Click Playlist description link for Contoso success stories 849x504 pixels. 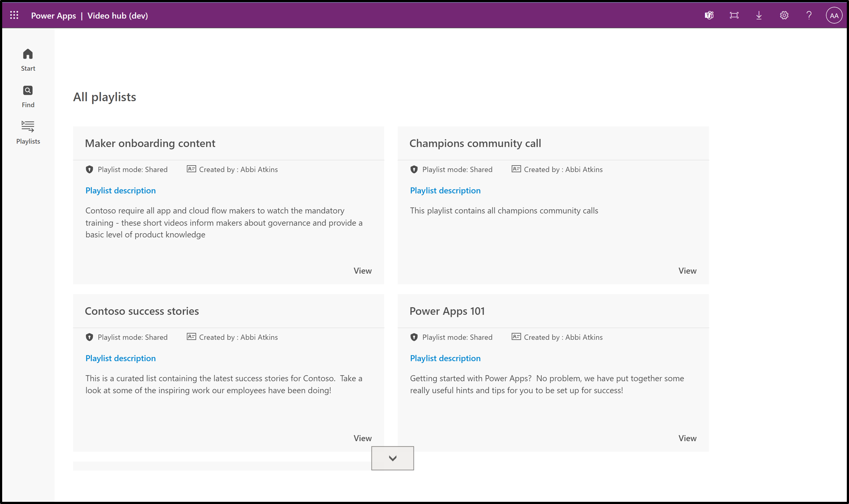coord(120,358)
